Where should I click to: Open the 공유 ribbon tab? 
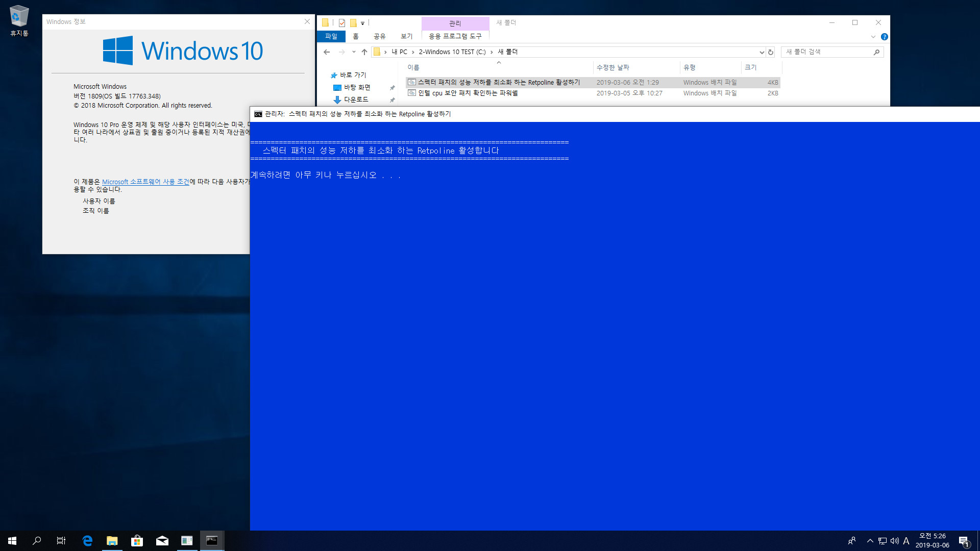(380, 36)
